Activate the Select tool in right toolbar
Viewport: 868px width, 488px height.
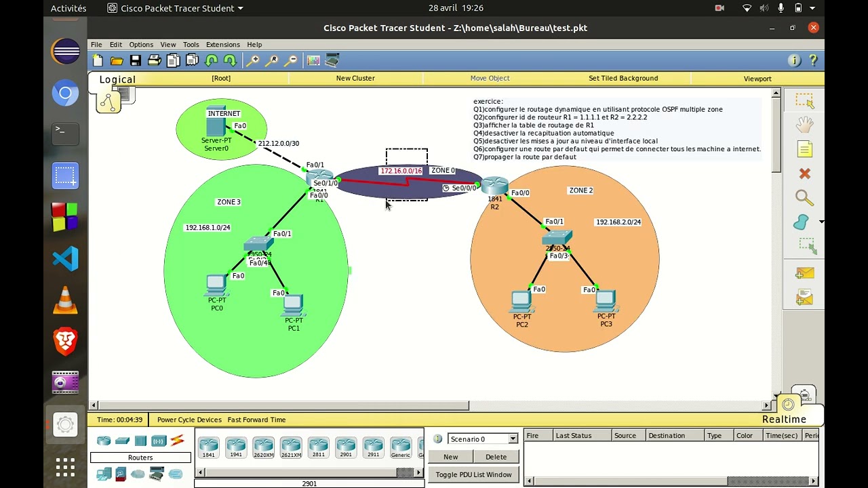(804, 100)
